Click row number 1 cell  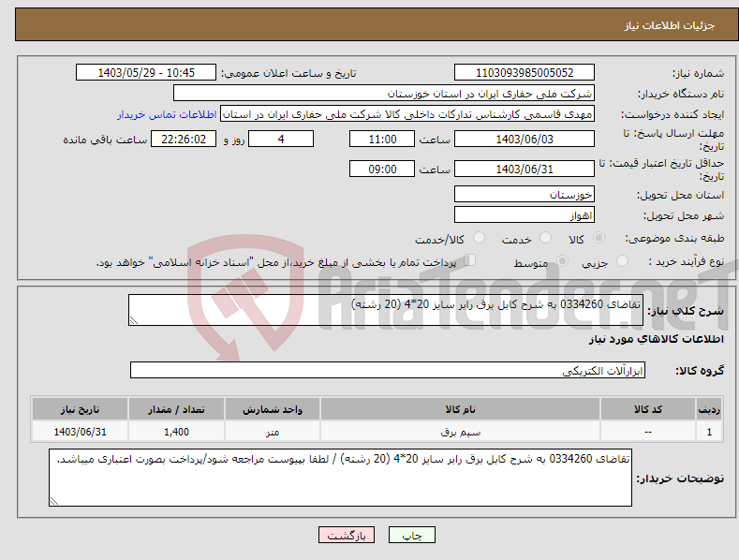[709, 432]
